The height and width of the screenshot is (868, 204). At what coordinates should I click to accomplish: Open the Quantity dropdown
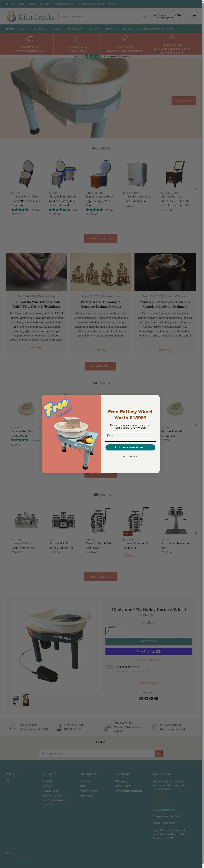tap(114, 631)
